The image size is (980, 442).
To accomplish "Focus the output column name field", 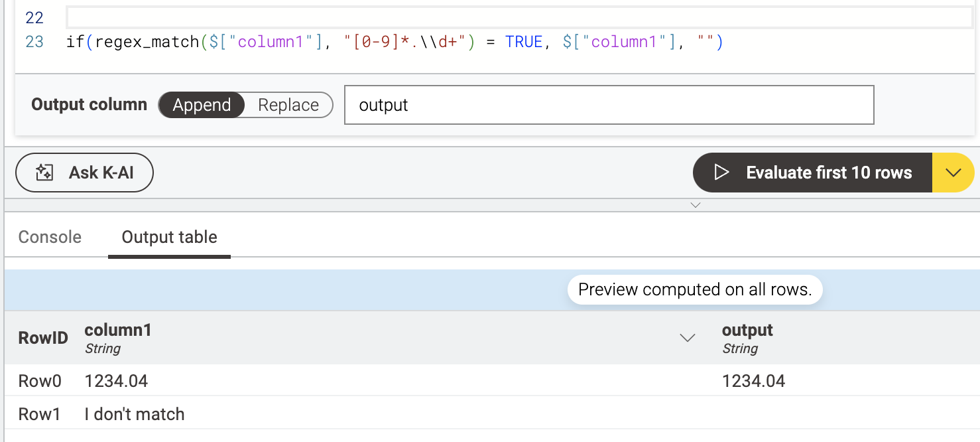I will tap(609, 105).
